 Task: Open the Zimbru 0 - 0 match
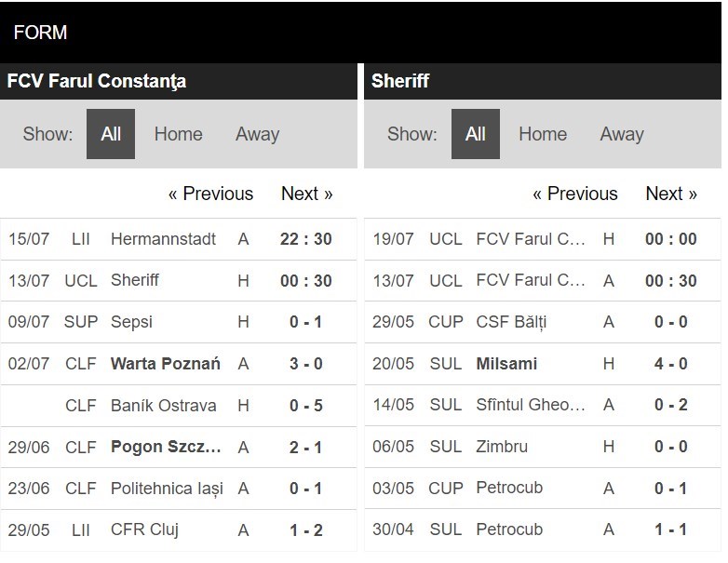[543, 447]
